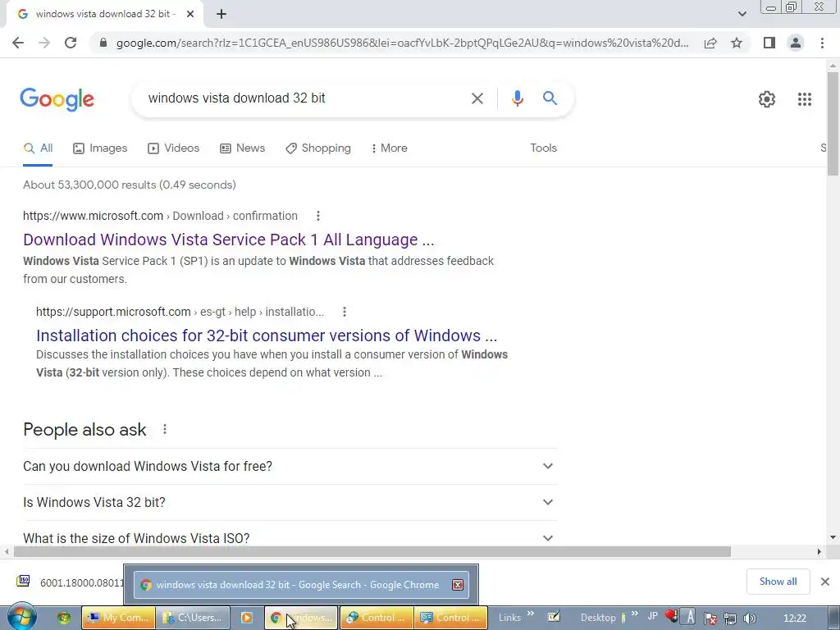Open the downloaded 6001.18000 ISO file item
This screenshot has height=630, width=840.
pyautogui.click(x=70, y=582)
